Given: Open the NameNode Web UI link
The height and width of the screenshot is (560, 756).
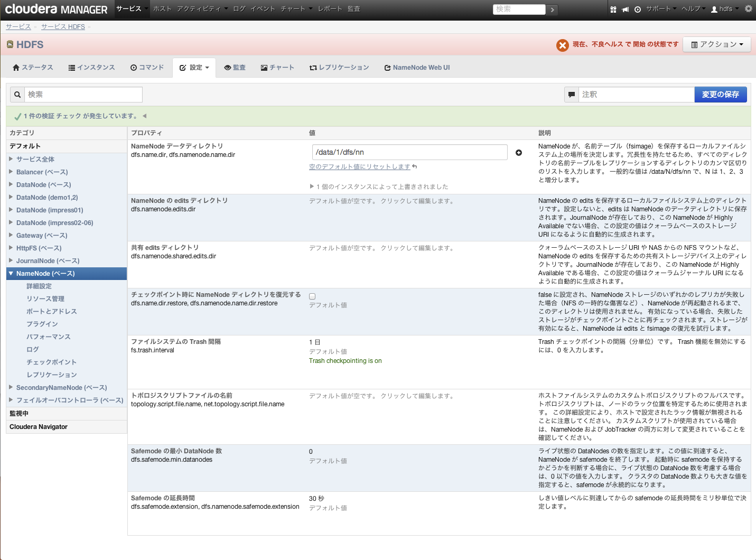Looking at the screenshot, I should click(417, 68).
